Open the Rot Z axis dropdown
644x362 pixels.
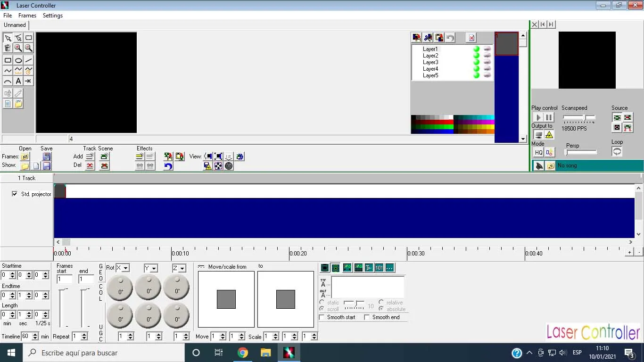182,268
